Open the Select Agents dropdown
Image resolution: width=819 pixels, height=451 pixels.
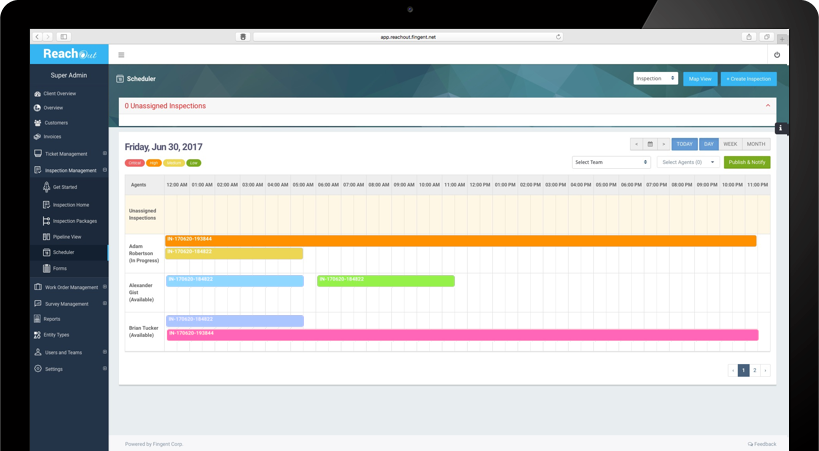[688, 163]
